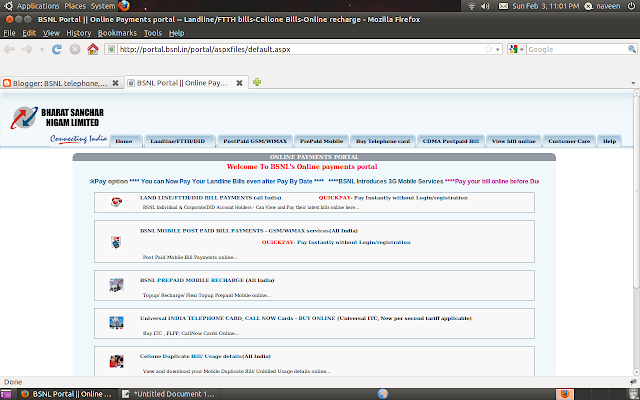
Task: Click the BSNL PREPAID MOBILE RECHARGE link
Action: coord(192,280)
